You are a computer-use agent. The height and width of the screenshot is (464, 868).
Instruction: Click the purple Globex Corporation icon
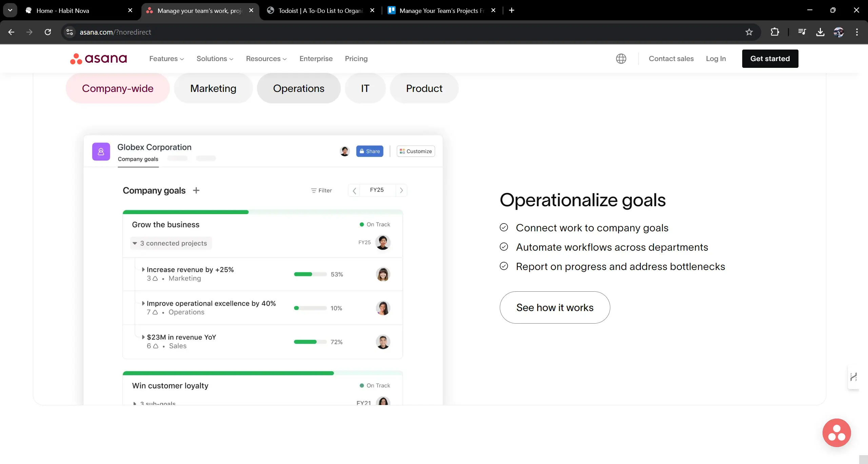click(x=101, y=152)
